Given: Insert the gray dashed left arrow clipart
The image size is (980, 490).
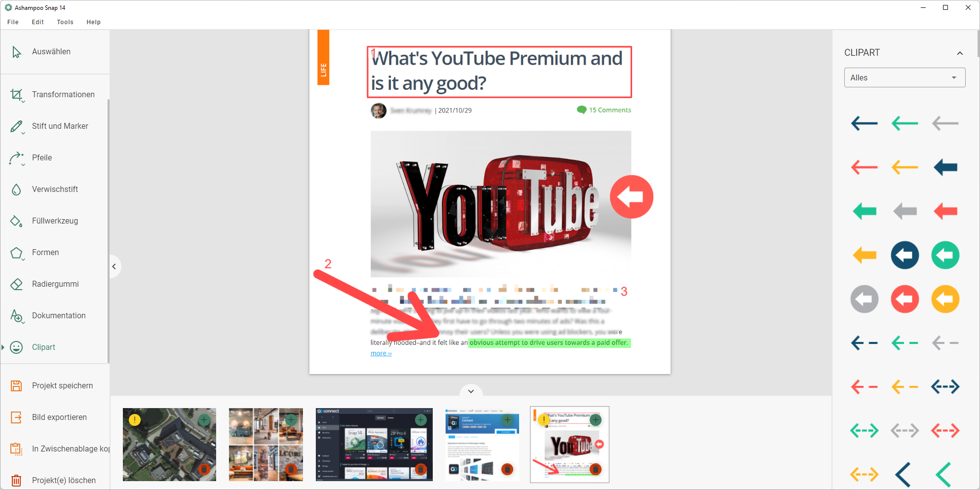Looking at the screenshot, I should 945,342.
